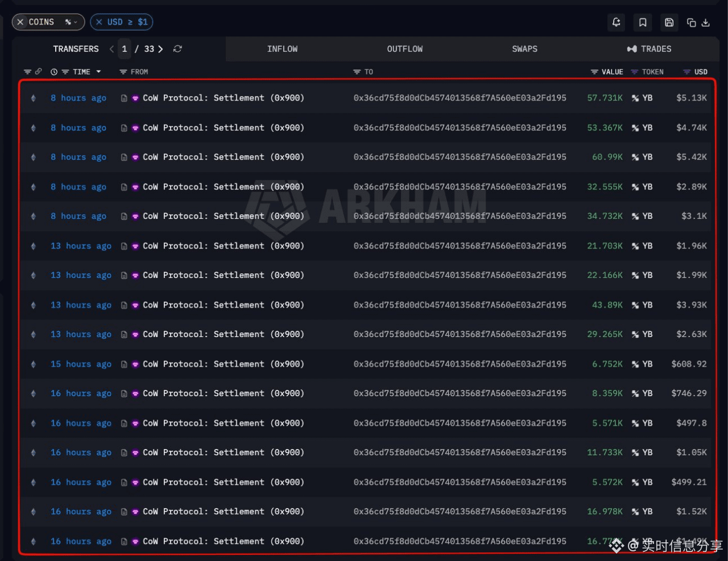The width and height of the screenshot is (728, 561).
Task: Open the TOKEN column filter
Action: (635, 72)
